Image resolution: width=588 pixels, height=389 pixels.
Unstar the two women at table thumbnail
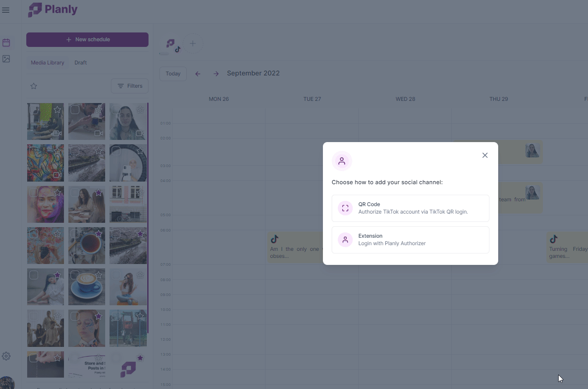click(99, 193)
